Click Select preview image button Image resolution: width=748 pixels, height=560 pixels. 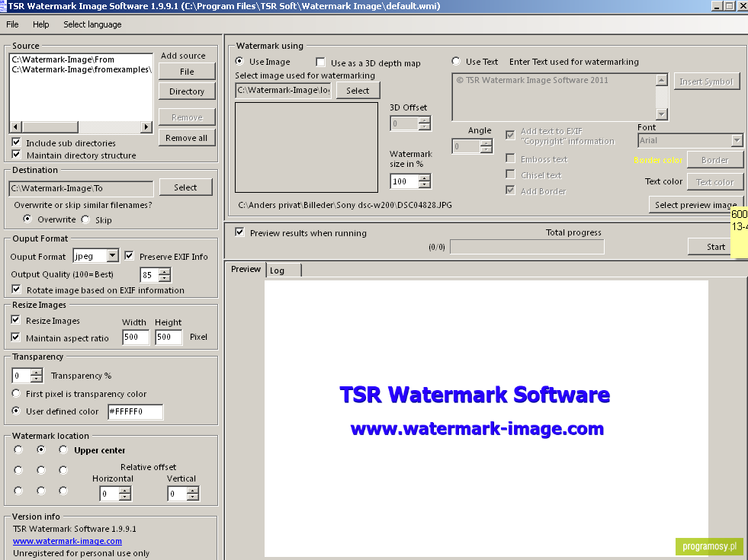pyautogui.click(x=695, y=205)
